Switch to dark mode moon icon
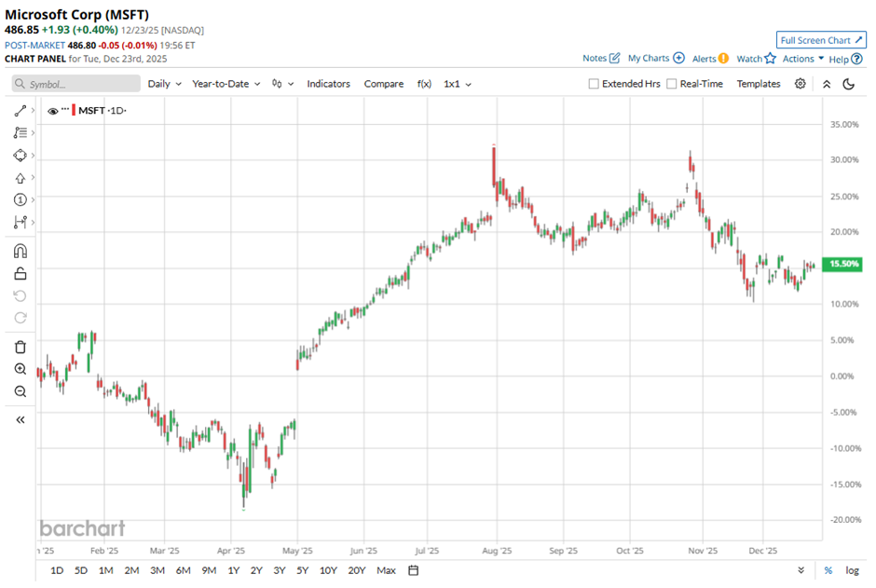 click(849, 84)
